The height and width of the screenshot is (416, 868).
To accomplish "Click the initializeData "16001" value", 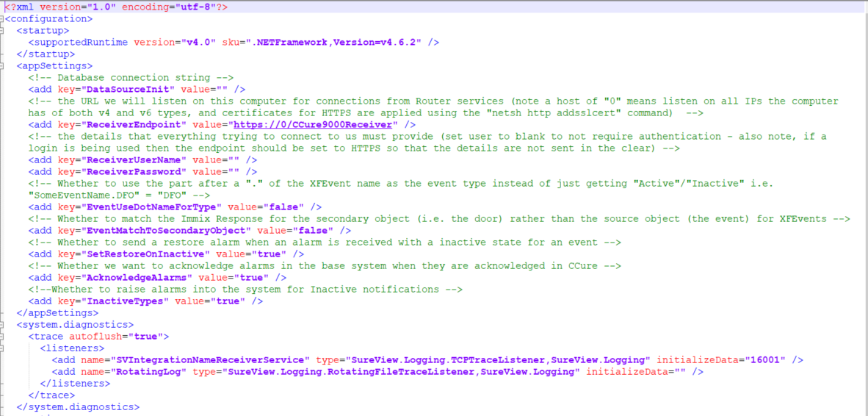I will click(766, 359).
